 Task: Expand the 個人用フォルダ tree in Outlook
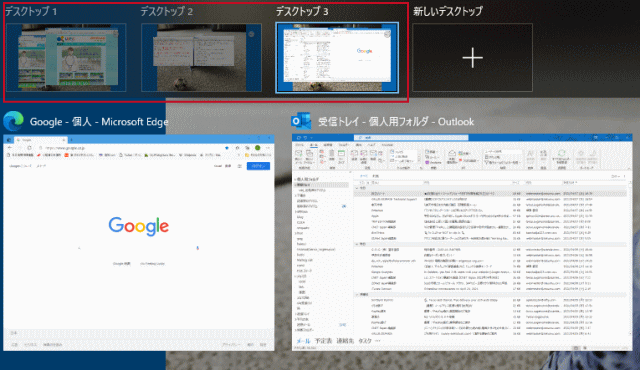[x=296, y=179]
